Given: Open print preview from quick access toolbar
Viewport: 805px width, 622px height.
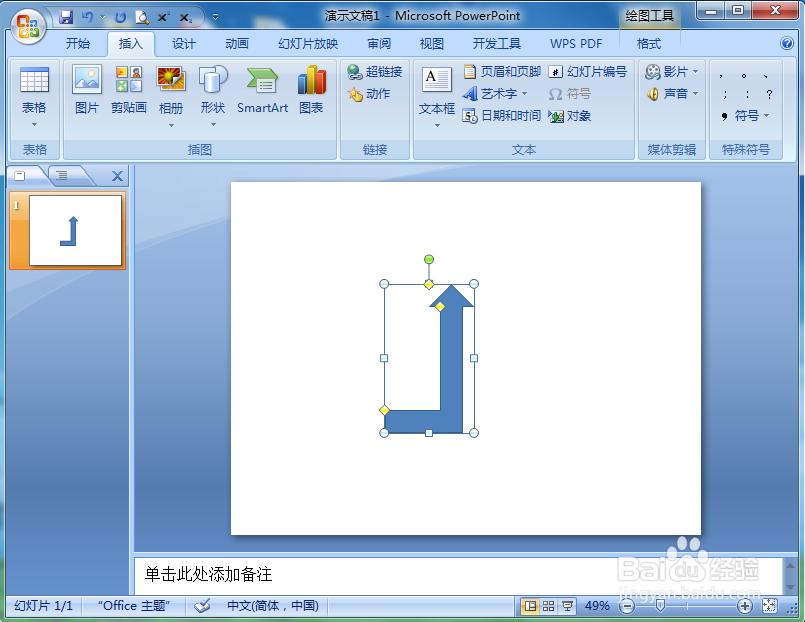Looking at the screenshot, I should click(x=142, y=17).
